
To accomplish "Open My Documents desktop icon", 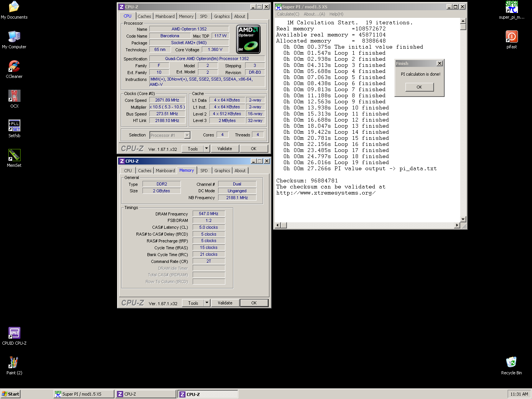I will 14,10.
